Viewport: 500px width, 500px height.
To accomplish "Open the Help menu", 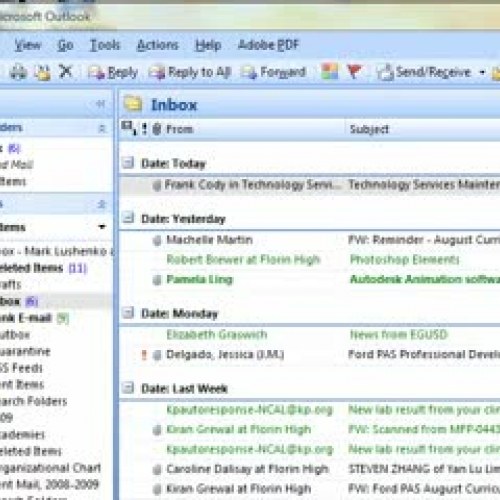I will coord(208,45).
